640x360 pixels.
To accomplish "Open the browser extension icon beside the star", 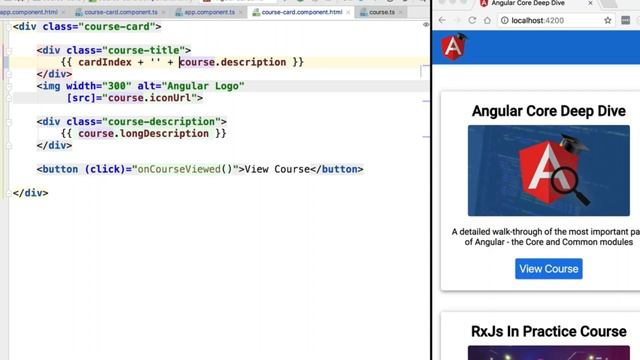I will (x=625, y=20).
